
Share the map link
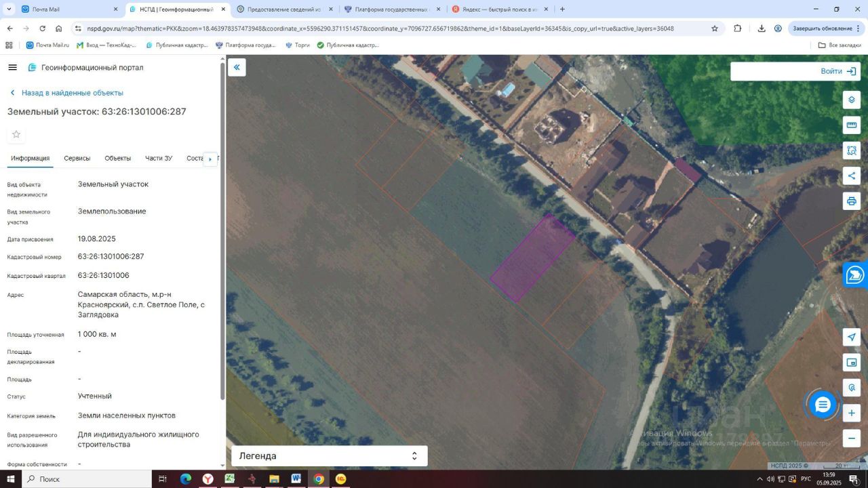coord(852,176)
